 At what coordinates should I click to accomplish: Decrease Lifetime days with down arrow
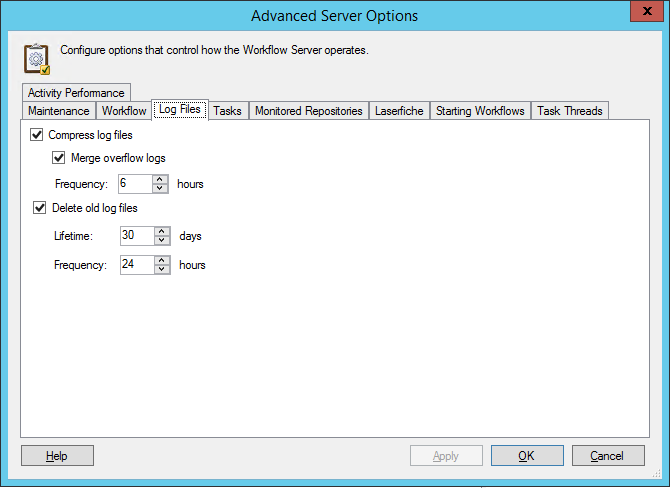[x=162, y=240]
